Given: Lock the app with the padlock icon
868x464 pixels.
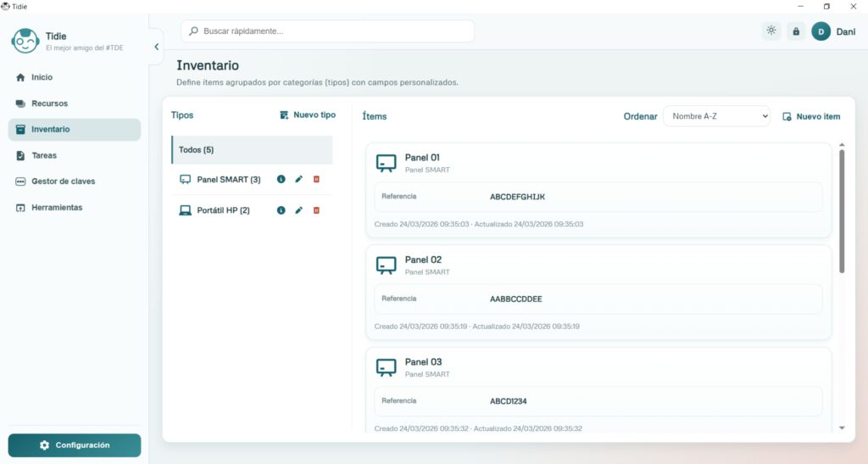Looking at the screenshot, I should (795, 31).
